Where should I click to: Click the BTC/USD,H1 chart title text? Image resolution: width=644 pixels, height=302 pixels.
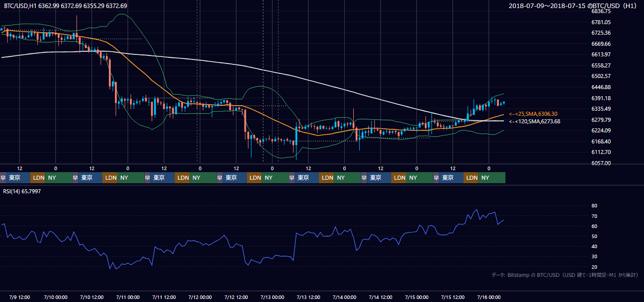pyautogui.click(x=66, y=6)
